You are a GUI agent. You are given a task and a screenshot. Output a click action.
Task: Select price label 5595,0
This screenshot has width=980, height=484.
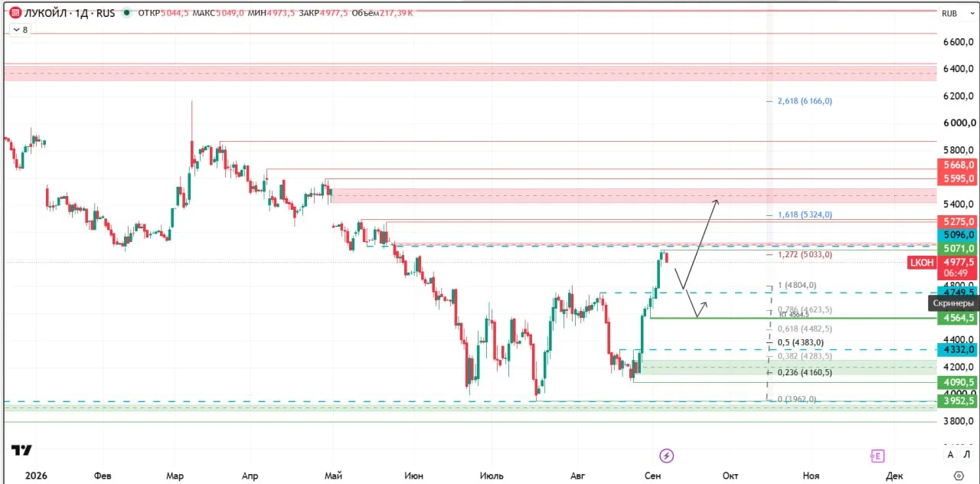959,178
